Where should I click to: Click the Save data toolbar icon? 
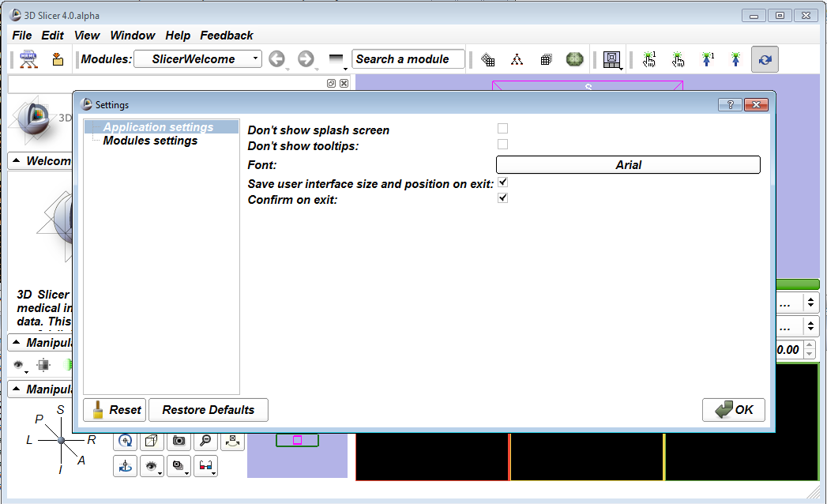point(58,59)
